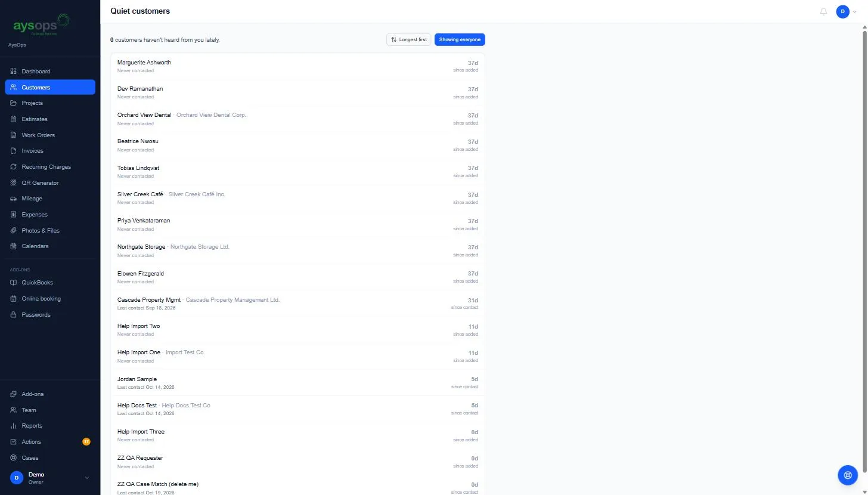Click the Expenses receipt icon
868x495 pixels.
[x=14, y=215]
